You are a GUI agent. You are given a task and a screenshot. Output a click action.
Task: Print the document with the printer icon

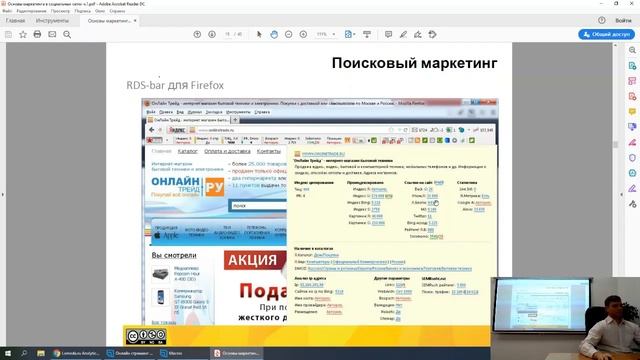37,34
